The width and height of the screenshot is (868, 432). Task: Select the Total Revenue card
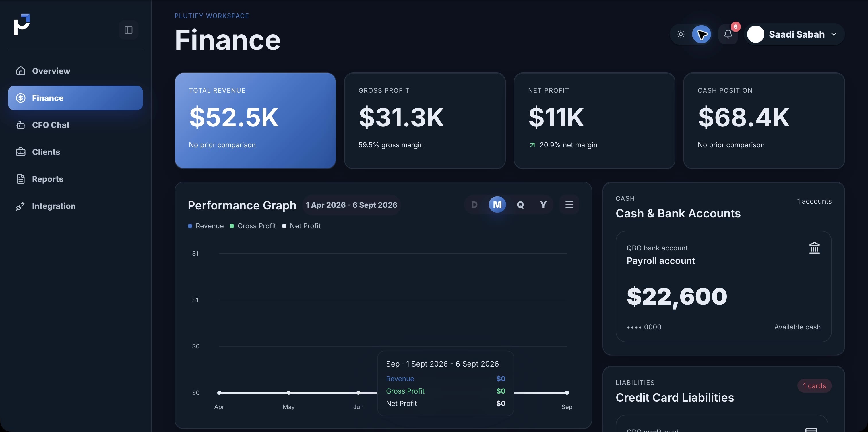click(255, 121)
